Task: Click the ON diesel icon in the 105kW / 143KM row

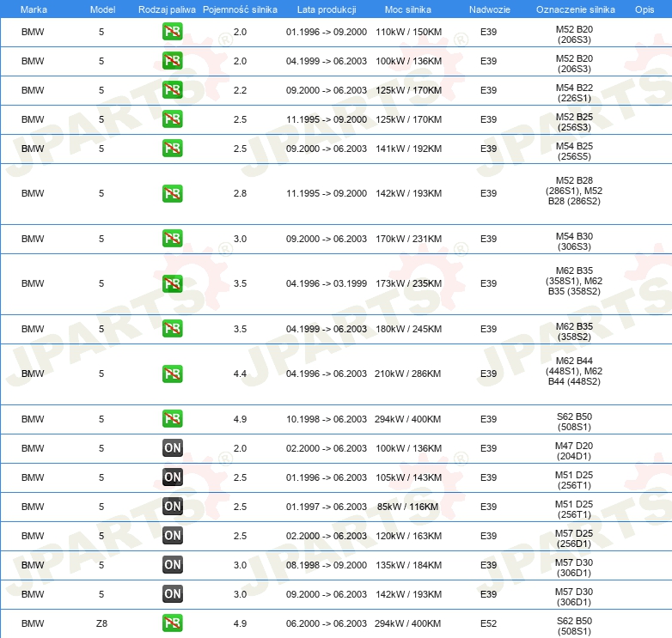Action: tap(172, 477)
